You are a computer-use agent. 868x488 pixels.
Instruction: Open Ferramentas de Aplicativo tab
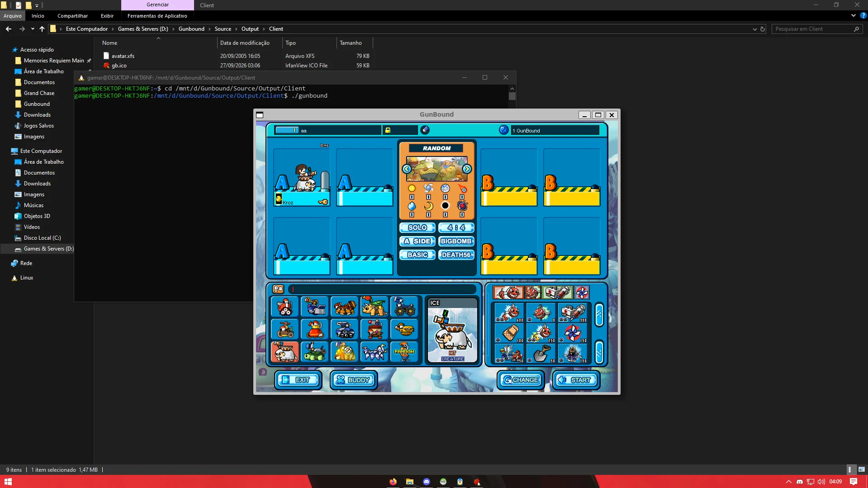pos(157,16)
